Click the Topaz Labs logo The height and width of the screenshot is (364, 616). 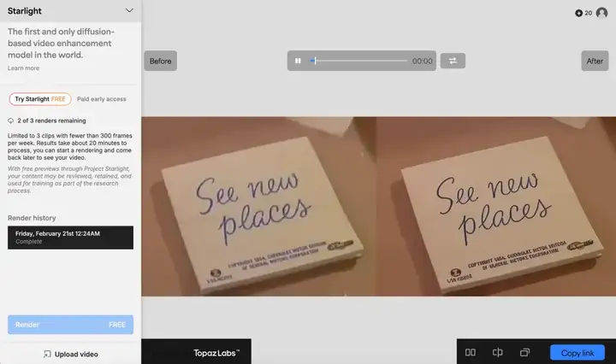point(216,353)
